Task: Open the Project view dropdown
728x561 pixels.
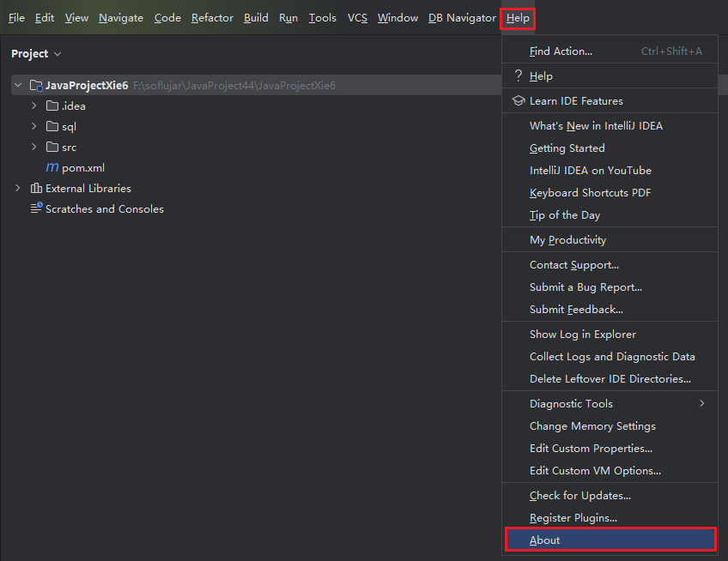Action: (58, 54)
